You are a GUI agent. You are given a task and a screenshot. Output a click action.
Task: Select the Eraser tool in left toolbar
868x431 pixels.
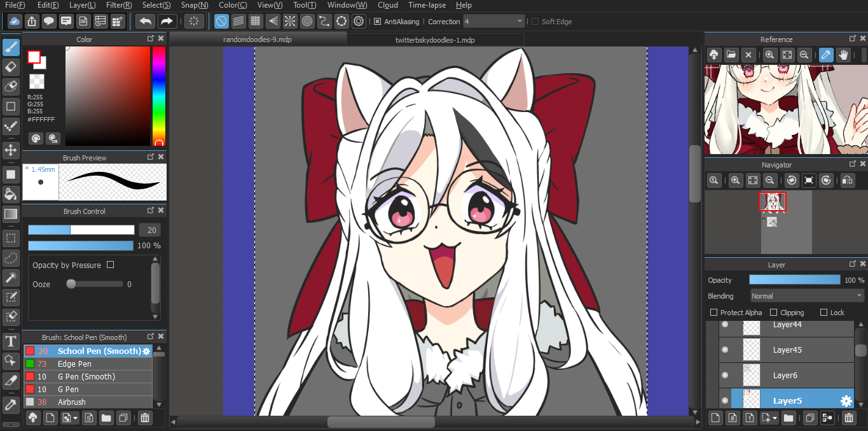(11, 67)
